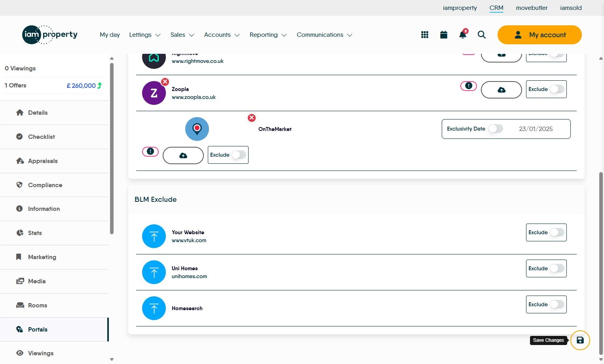This screenshot has width=604, height=364.
Task: Expand the Accounts menu
Action: [222, 35]
